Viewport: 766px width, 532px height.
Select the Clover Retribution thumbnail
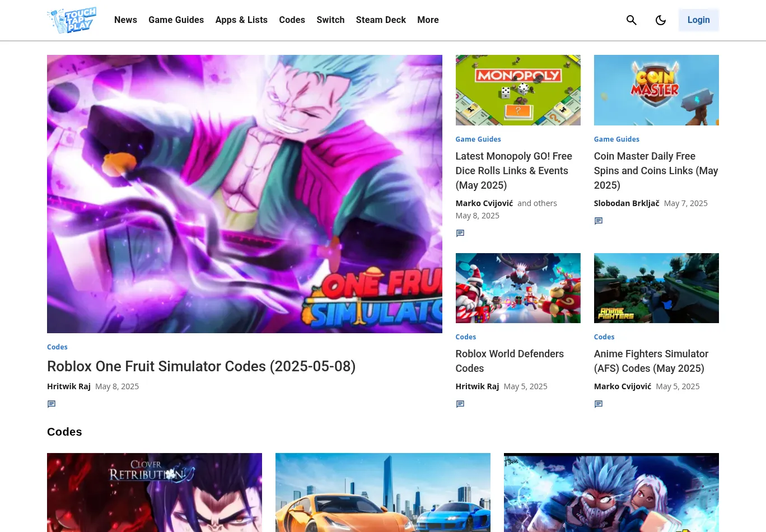155,492
